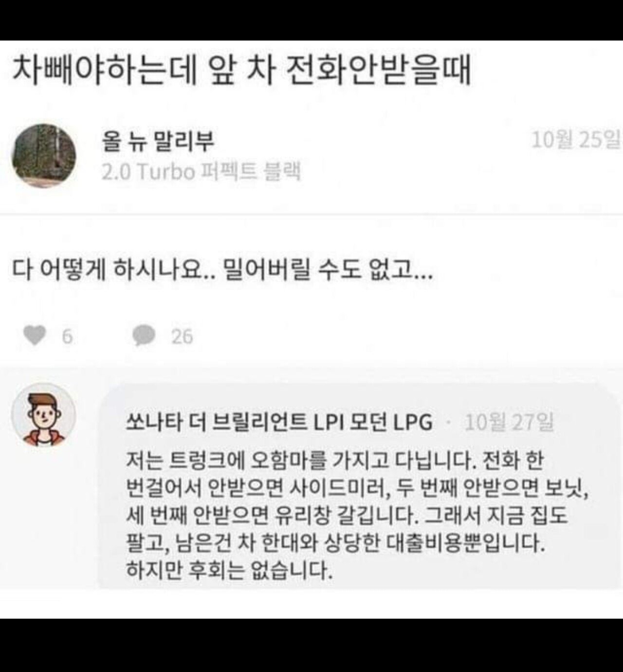
Task: Tap the commenter's cartoon avatar
Action: pyautogui.click(x=44, y=415)
